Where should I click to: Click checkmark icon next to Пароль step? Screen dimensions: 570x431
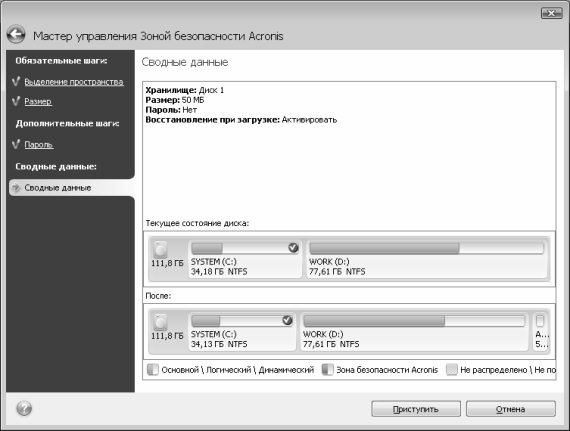pyautogui.click(x=16, y=144)
